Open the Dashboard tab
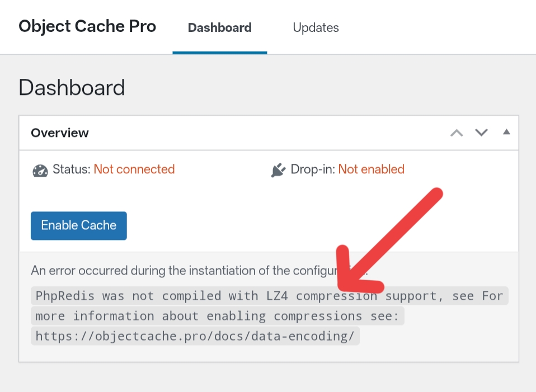Image resolution: width=536 pixels, height=392 pixels. [x=219, y=27]
